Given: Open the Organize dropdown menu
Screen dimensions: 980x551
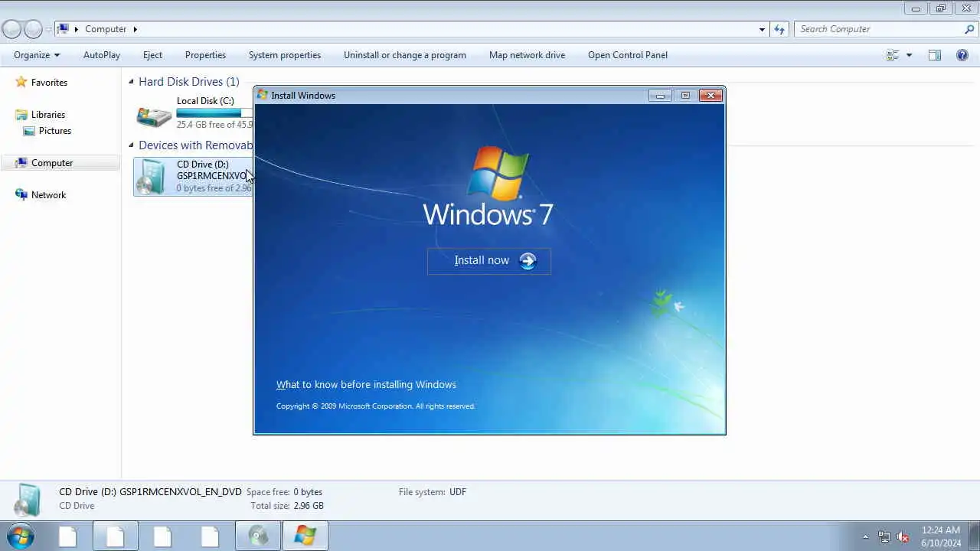Looking at the screenshot, I should tap(37, 55).
